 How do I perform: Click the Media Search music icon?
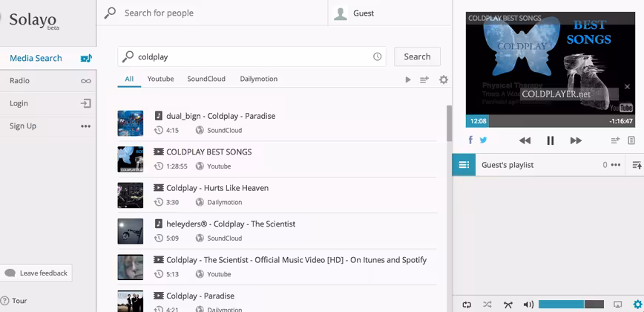coord(86,59)
